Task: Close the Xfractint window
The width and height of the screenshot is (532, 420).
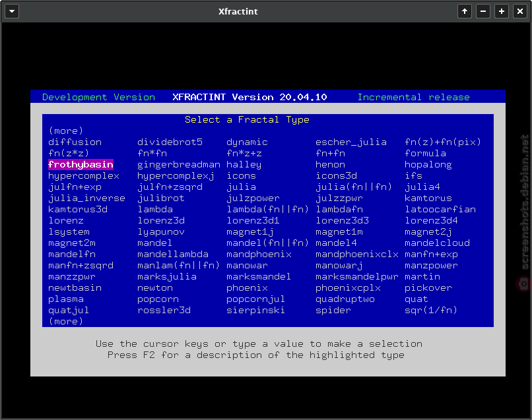Action: pos(519,11)
